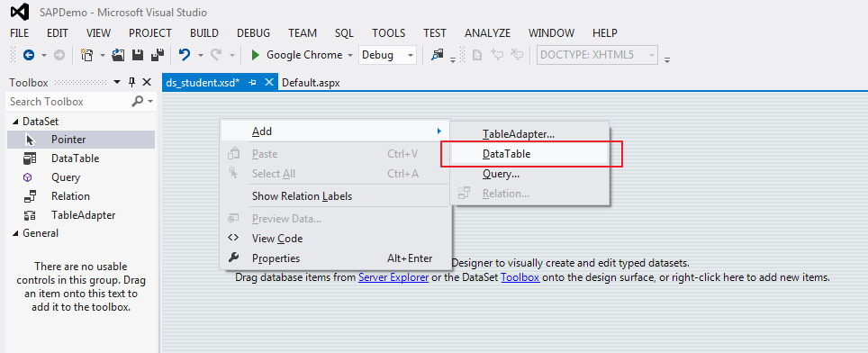Open the SQL menu

click(x=344, y=33)
